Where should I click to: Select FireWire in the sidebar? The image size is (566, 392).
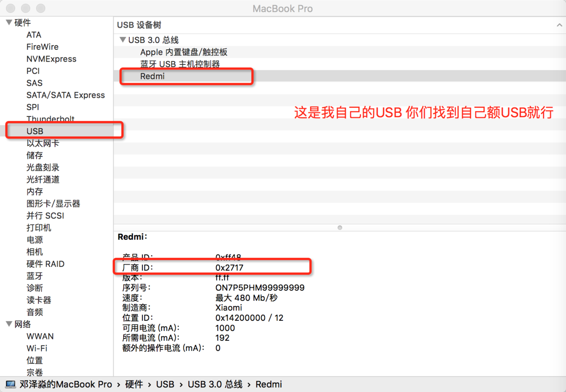coord(42,47)
